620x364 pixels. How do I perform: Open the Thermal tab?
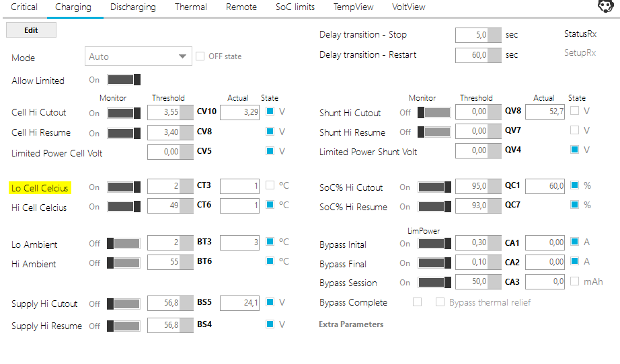click(191, 7)
